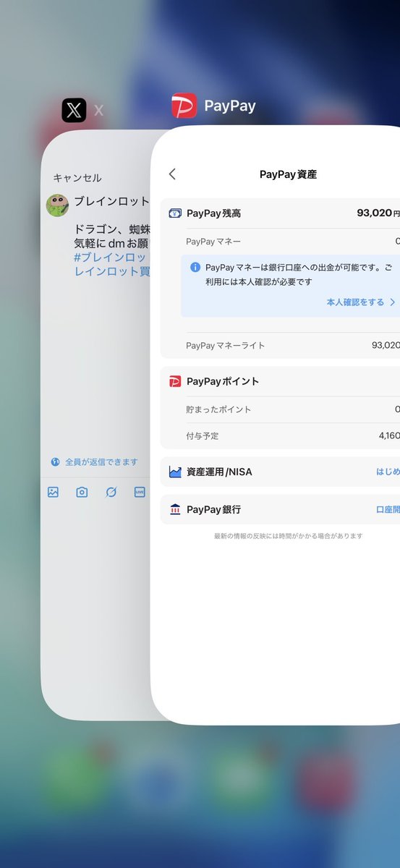Tap the camera icon in X composer

pos(82,492)
